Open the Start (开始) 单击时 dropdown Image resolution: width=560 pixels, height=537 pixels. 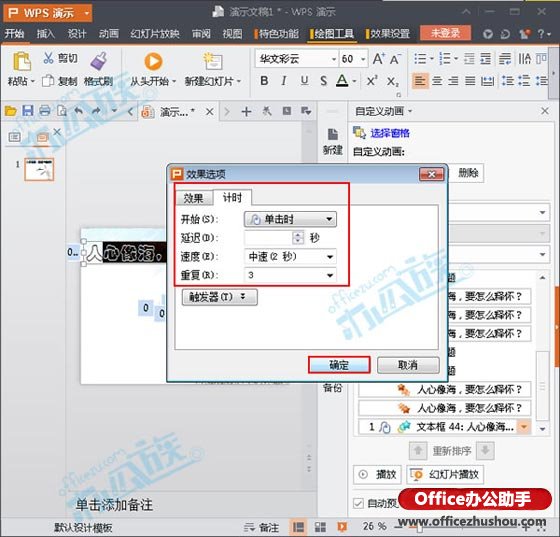tap(290, 219)
